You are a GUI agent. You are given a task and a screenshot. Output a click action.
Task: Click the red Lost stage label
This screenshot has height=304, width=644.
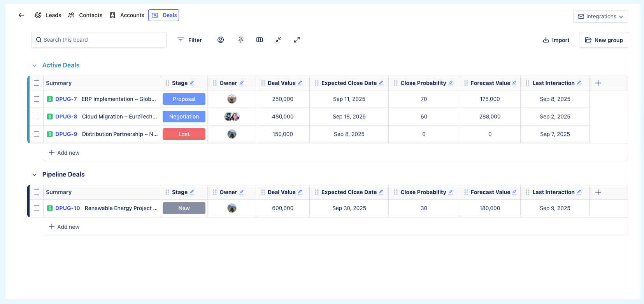[x=184, y=134]
